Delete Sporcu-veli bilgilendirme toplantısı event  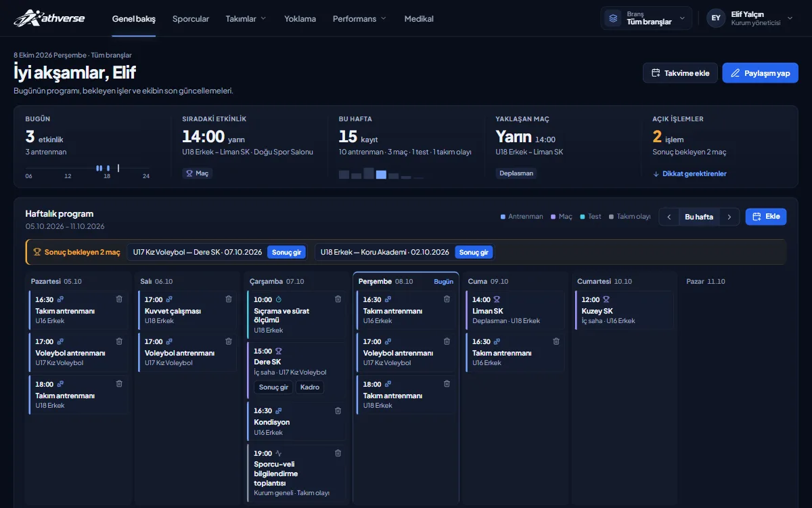(x=338, y=453)
